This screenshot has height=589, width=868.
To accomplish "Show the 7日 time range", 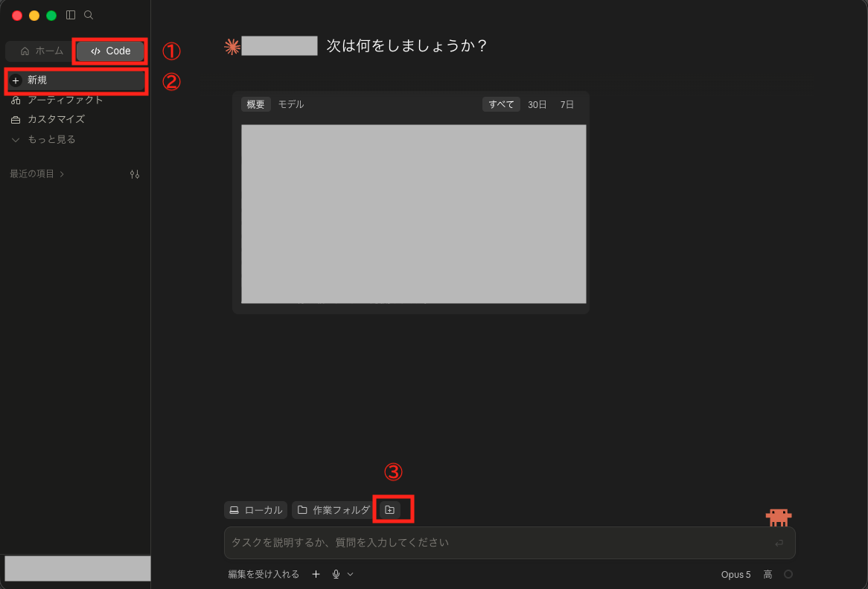I will point(567,104).
